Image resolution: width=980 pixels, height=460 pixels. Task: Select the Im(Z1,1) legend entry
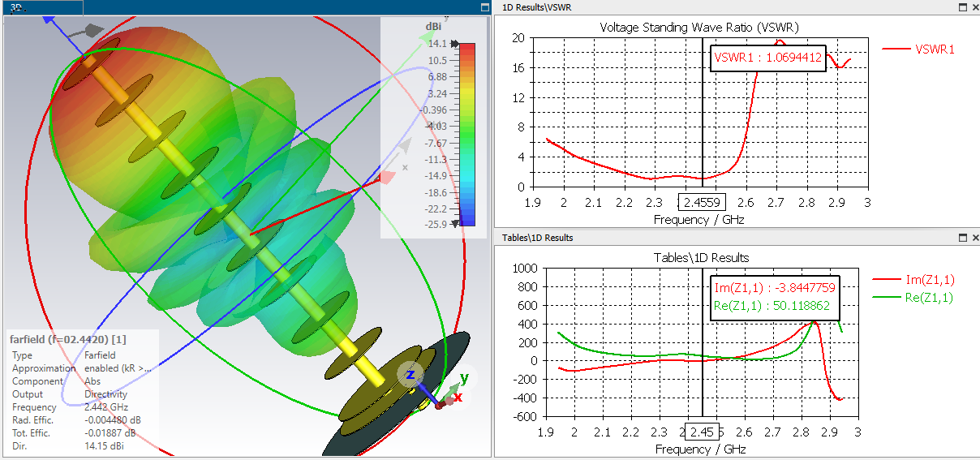point(913,280)
